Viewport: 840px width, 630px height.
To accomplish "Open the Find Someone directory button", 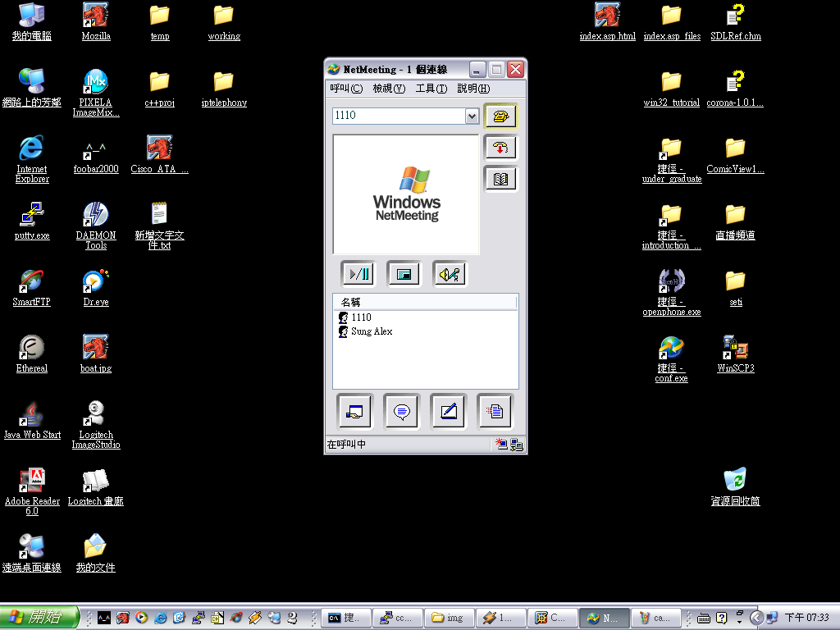I will pos(501,179).
